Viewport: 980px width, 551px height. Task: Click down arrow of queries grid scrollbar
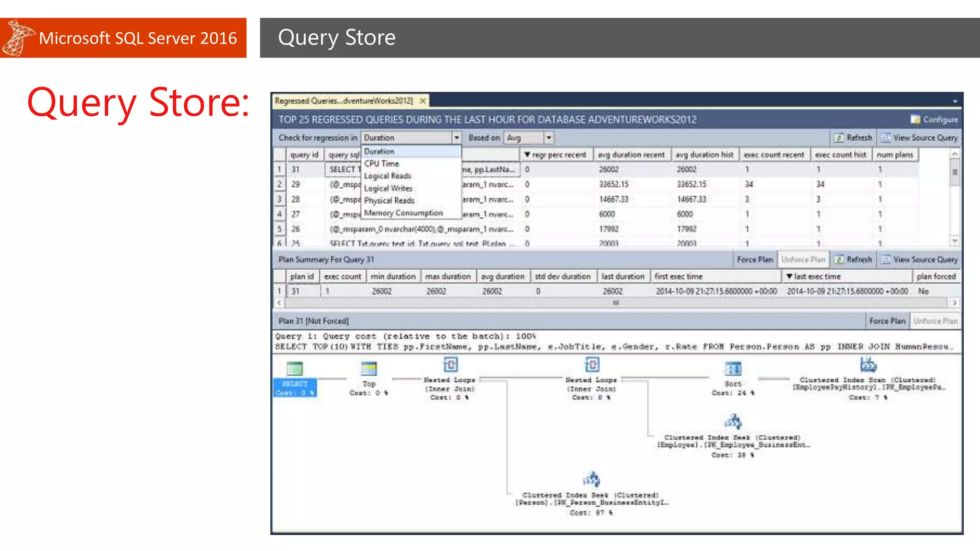tap(955, 241)
